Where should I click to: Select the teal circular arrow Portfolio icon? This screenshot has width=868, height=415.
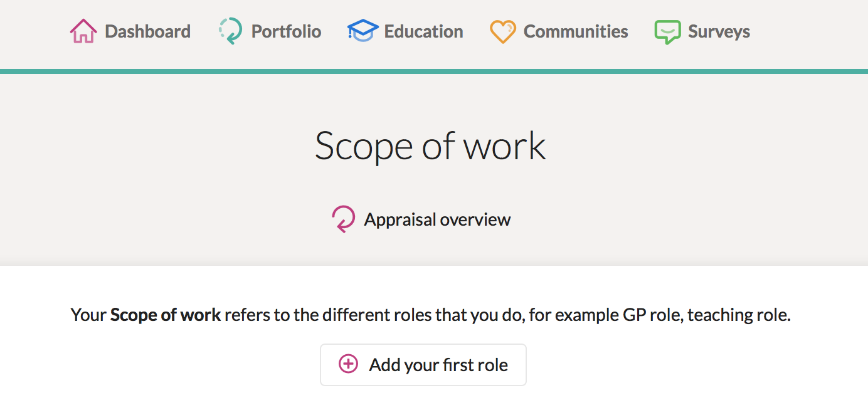click(x=230, y=31)
